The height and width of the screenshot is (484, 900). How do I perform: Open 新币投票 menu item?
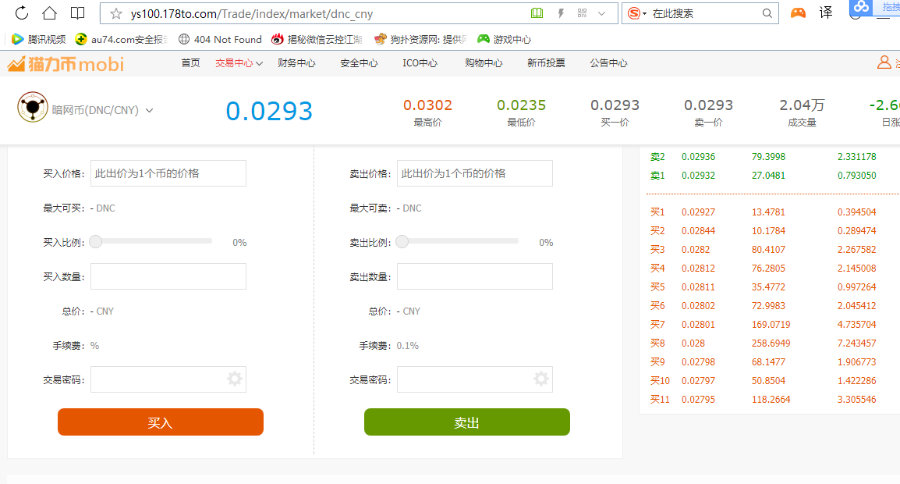tap(546, 63)
